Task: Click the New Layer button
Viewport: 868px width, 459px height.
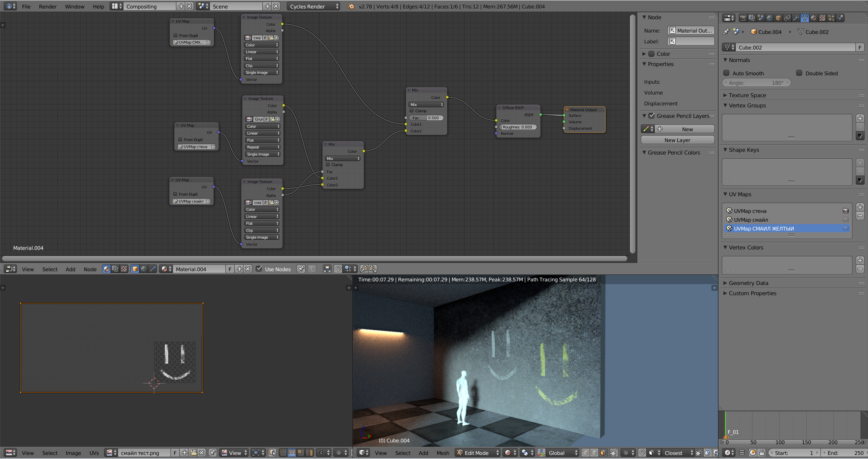Action: [x=677, y=140]
